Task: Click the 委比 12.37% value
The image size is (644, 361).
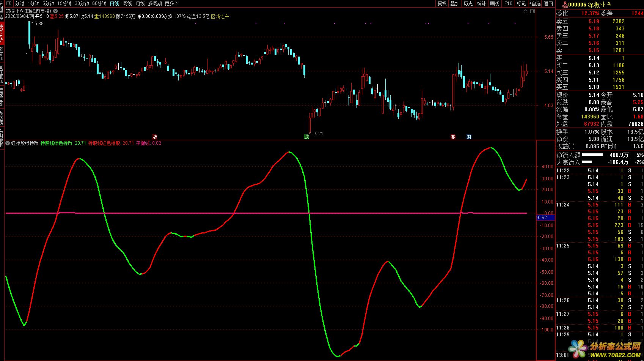Action: pyautogui.click(x=590, y=13)
